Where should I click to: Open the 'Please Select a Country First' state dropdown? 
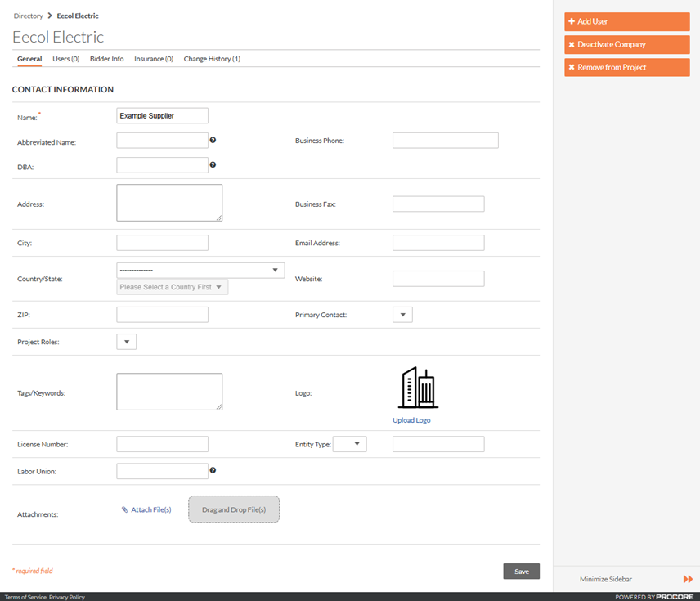(x=173, y=287)
